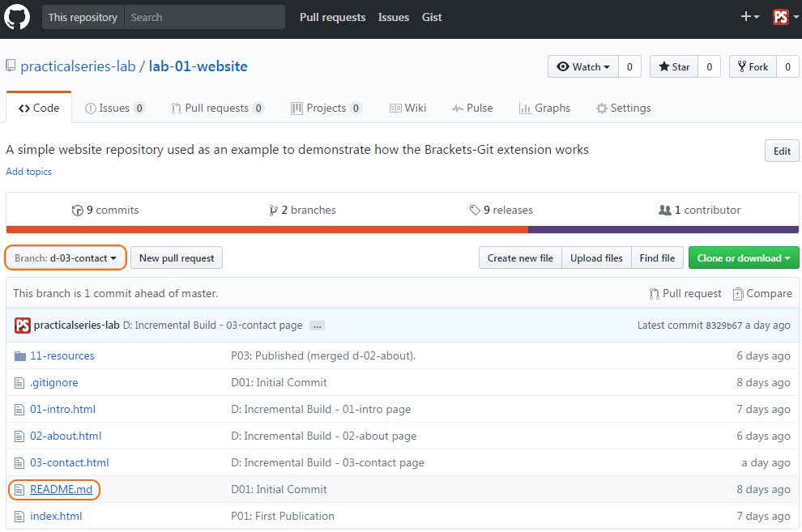Click the Pull request link next to Compare

coord(685,293)
